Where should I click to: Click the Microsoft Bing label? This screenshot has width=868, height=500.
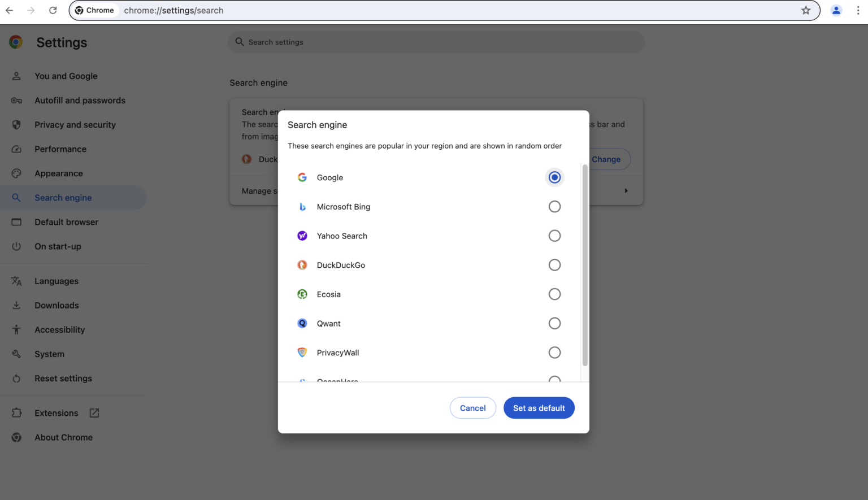[344, 207]
